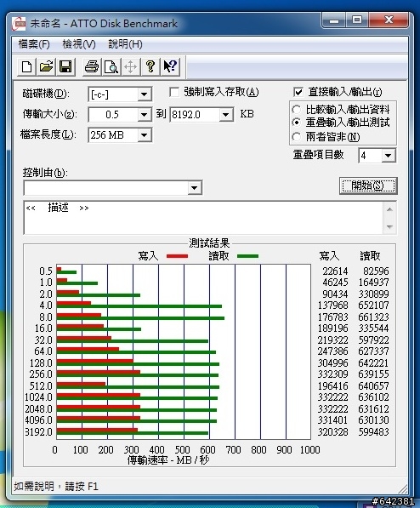Open the 說明(H) menu

(x=125, y=44)
